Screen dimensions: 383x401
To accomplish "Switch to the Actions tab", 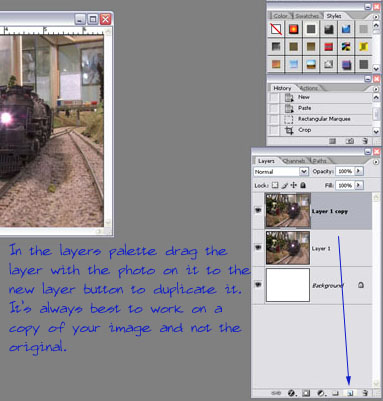I will click(x=308, y=88).
